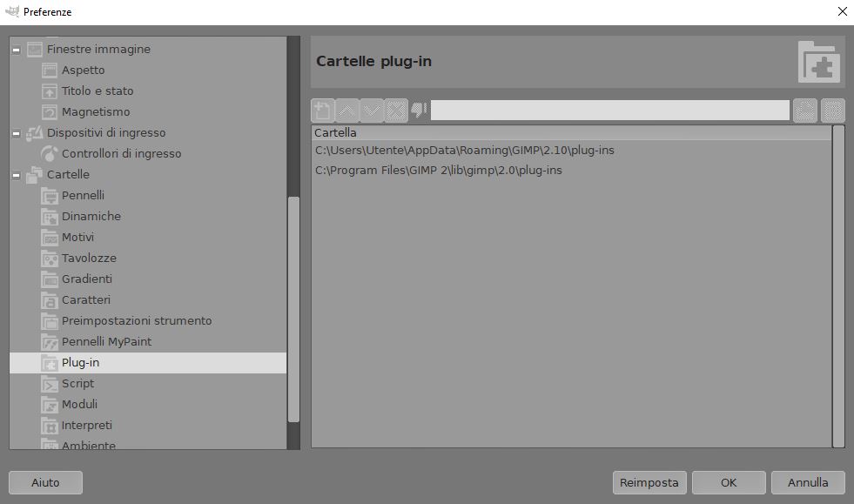Select Tavolozze folders entry
This screenshot has width=854, height=504.
tap(89, 258)
